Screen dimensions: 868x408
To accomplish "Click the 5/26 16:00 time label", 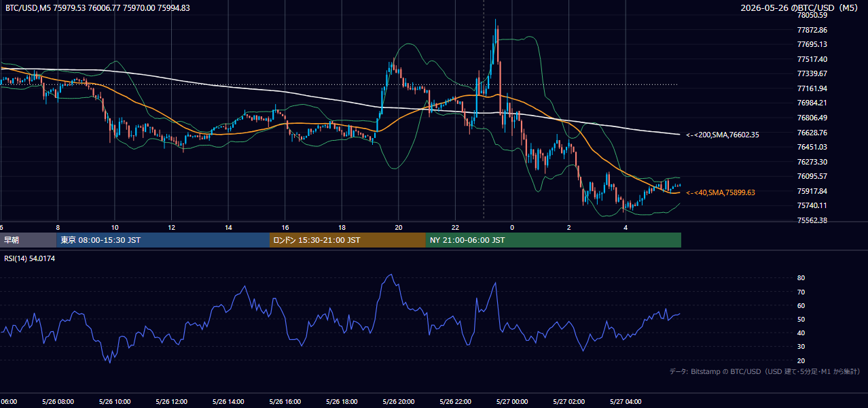I will (x=285, y=402).
